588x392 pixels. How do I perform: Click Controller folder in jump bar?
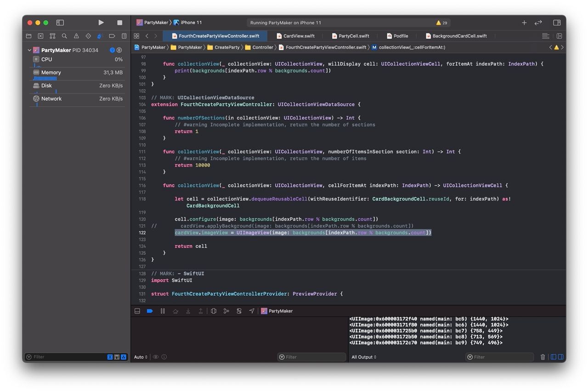click(x=259, y=47)
